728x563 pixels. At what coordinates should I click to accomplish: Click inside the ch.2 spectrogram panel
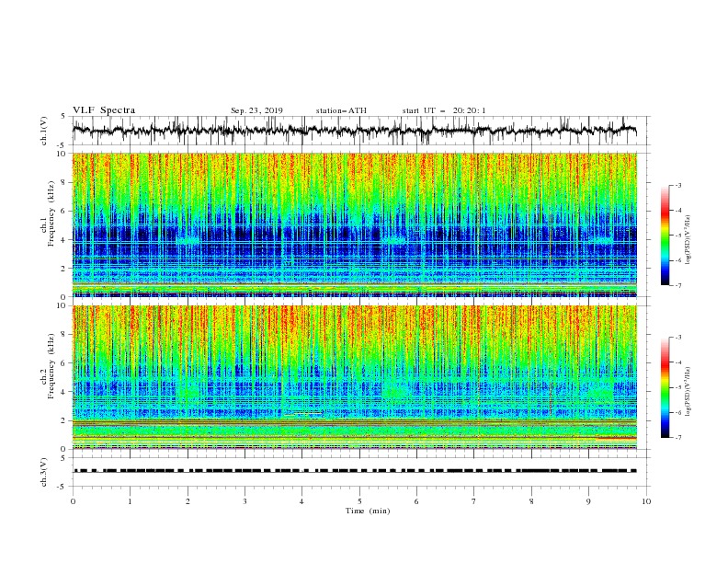point(354,377)
